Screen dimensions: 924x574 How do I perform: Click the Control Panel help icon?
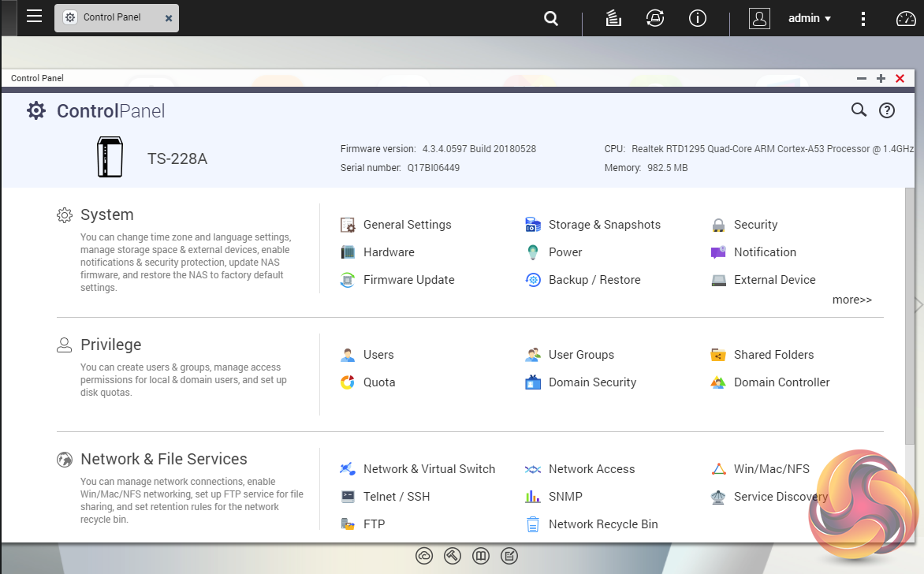coord(887,110)
